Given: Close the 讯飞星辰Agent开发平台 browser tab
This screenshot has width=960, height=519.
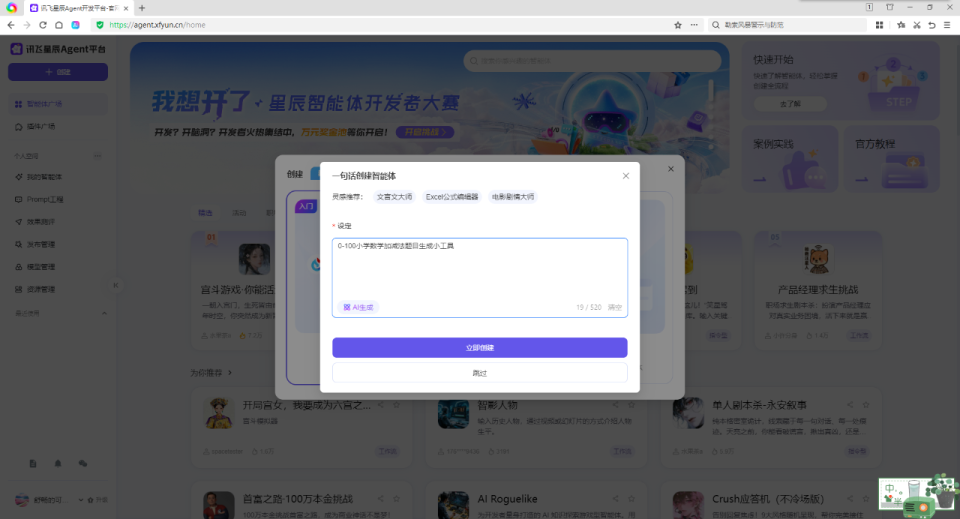Looking at the screenshot, I should (x=126, y=8).
